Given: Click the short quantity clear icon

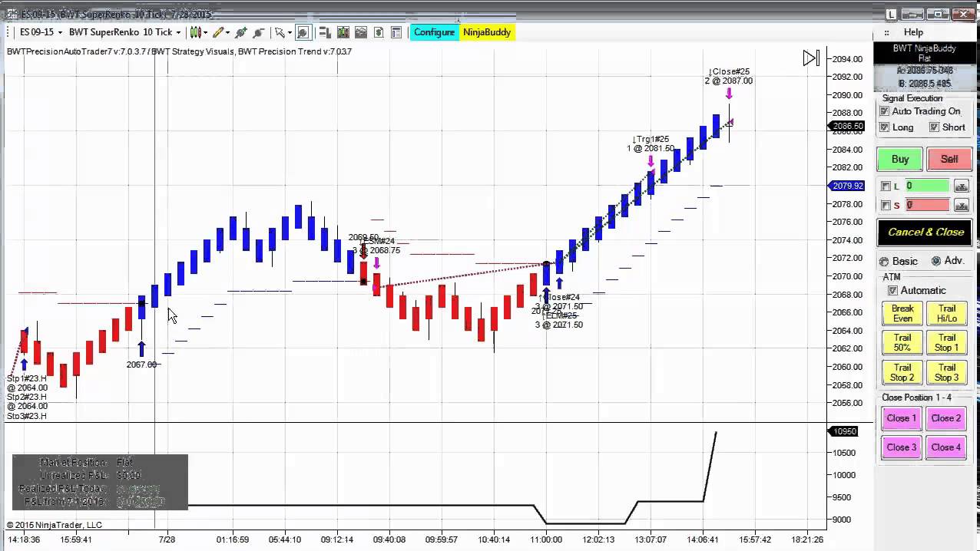Looking at the screenshot, I should 961,205.
